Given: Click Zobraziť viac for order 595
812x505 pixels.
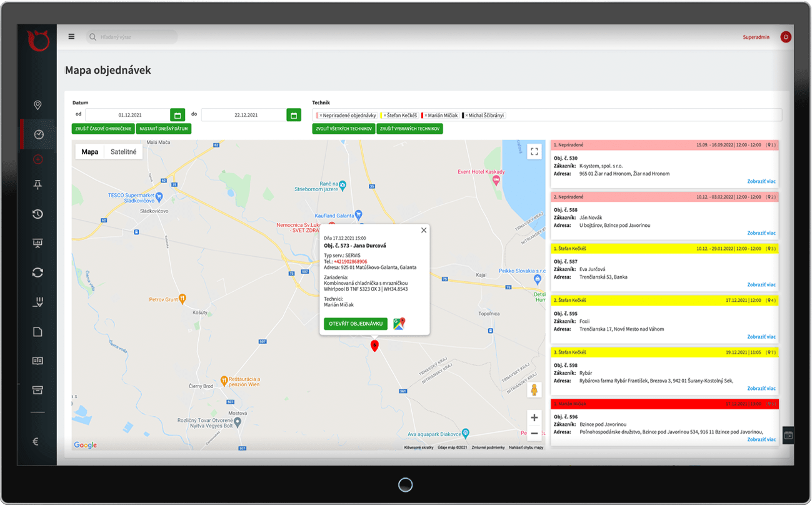Looking at the screenshot, I should [761, 336].
